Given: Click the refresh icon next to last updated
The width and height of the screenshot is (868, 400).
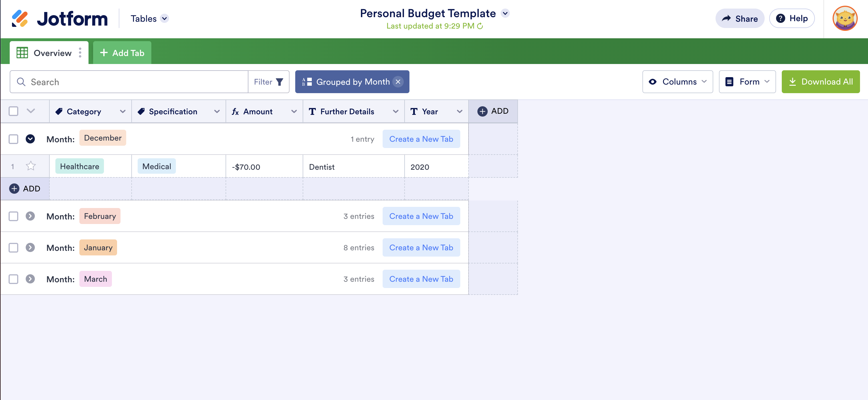Looking at the screenshot, I should tap(480, 26).
